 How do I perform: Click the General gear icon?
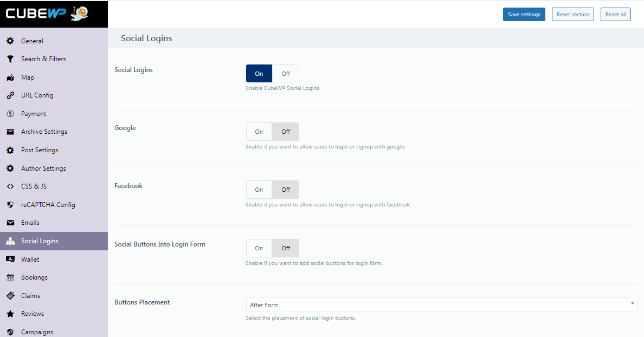tap(10, 41)
